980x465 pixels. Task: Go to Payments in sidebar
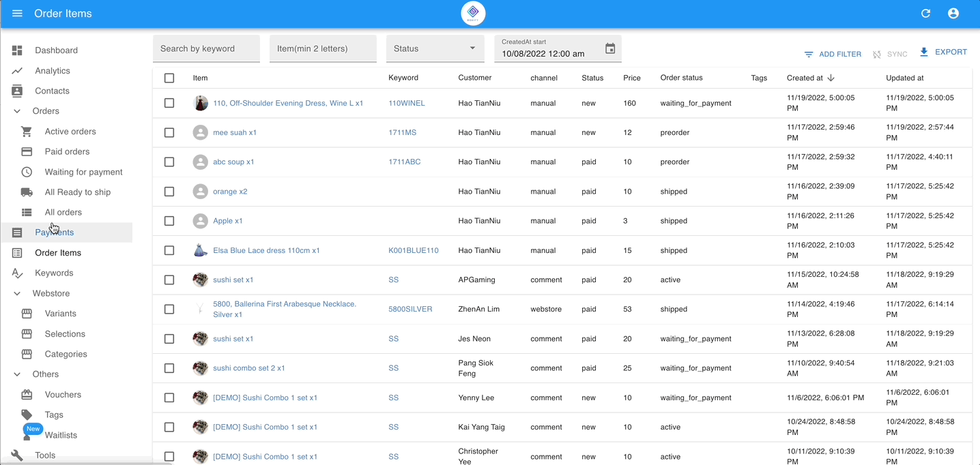coord(55,232)
